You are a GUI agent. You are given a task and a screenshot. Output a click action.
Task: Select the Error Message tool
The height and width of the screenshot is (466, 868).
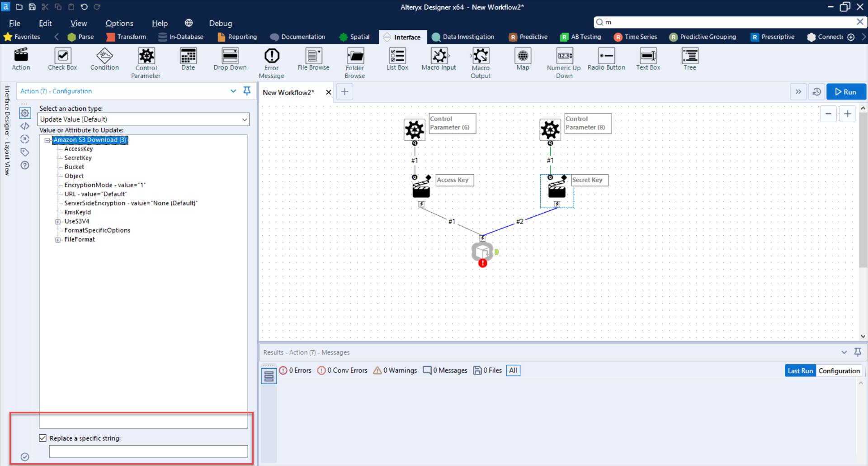coord(271,56)
